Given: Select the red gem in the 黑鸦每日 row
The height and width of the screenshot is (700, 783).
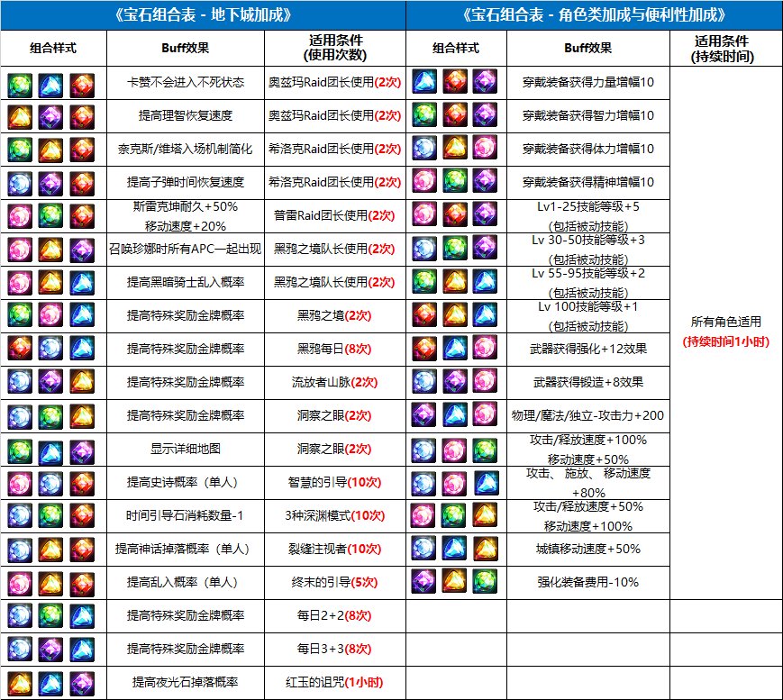Looking at the screenshot, I should pos(19,348).
